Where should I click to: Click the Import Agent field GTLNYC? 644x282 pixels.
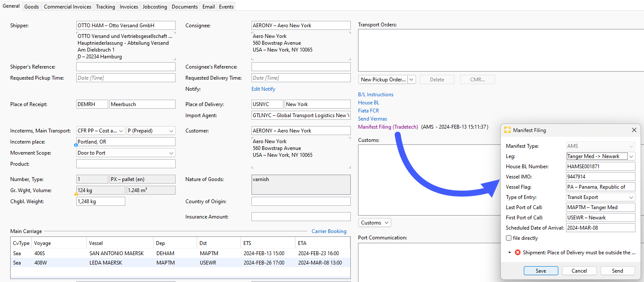(x=301, y=115)
